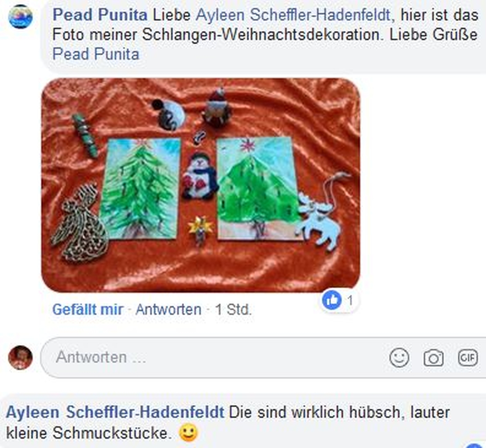Click the thumbs-up reaction icon under the photo
This screenshot has height=448, width=486.
(332, 300)
